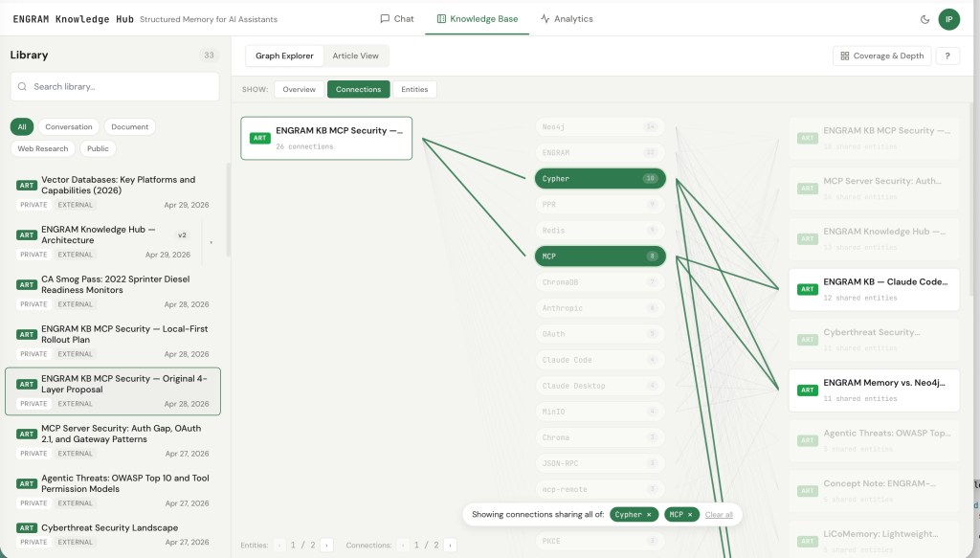980x558 pixels.
Task: Click Clear all filters link
Action: (719, 515)
